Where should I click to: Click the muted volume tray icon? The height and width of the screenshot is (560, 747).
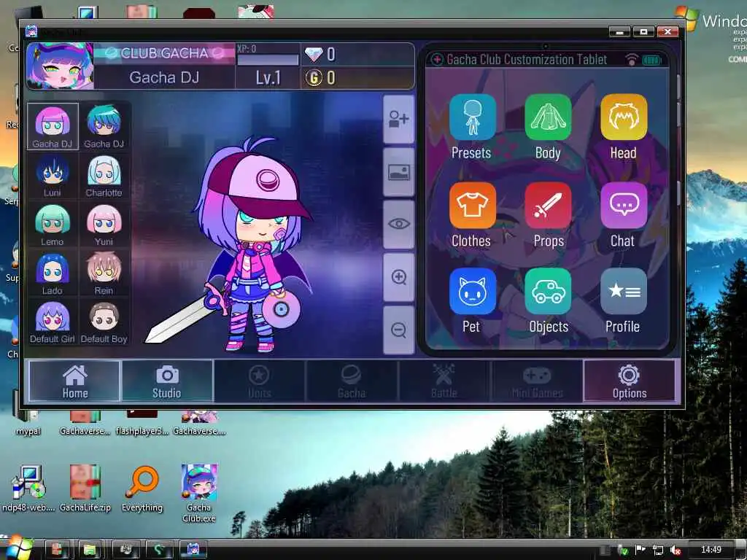[675, 550]
